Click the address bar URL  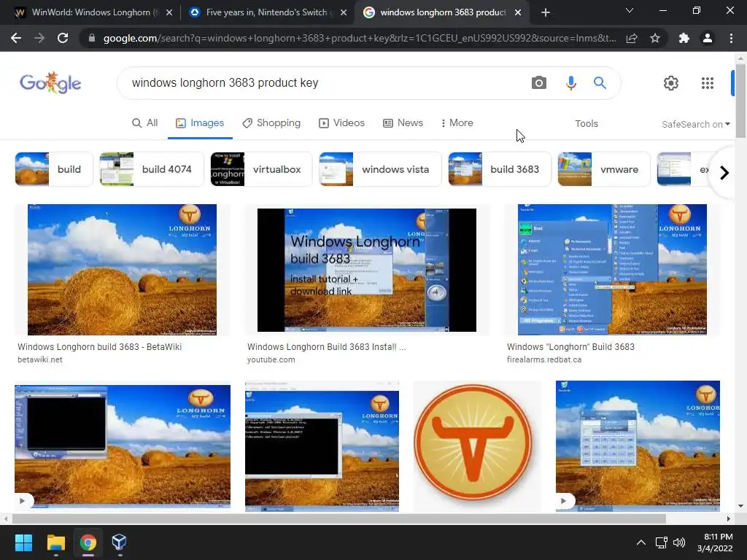click(x=360, y=38)
